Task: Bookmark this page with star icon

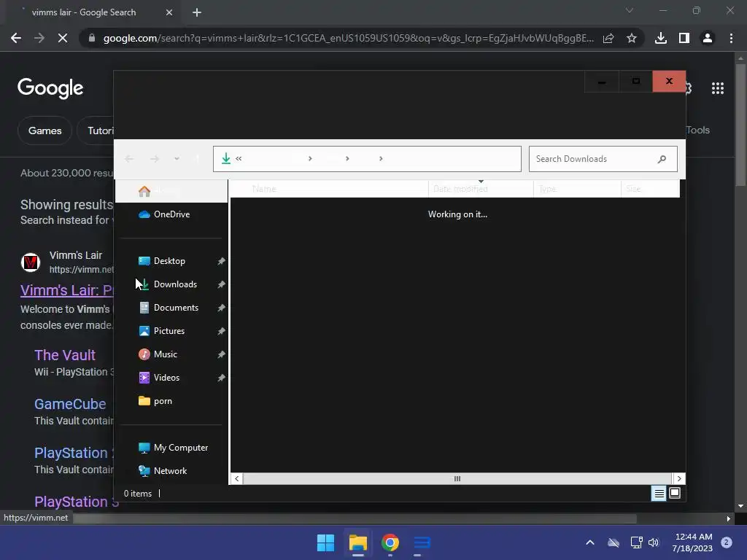Action: click(x=632, y=38)
